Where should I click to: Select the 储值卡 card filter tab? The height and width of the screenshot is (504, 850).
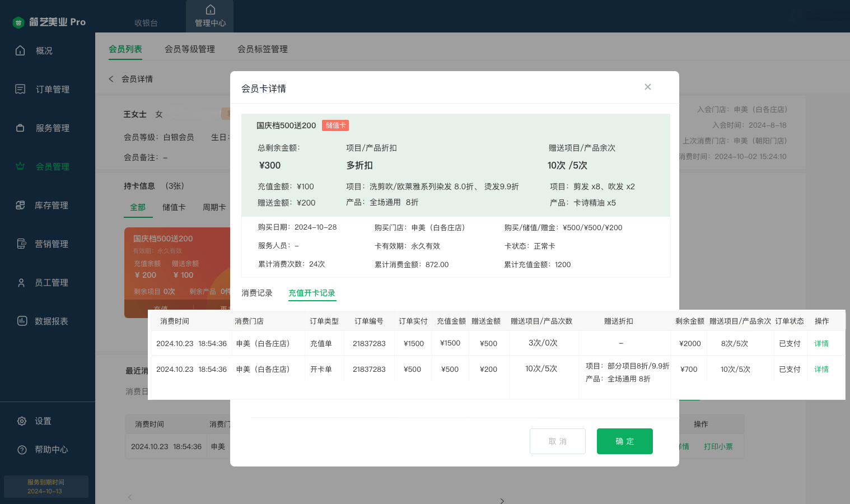click(x=174, y=207)
